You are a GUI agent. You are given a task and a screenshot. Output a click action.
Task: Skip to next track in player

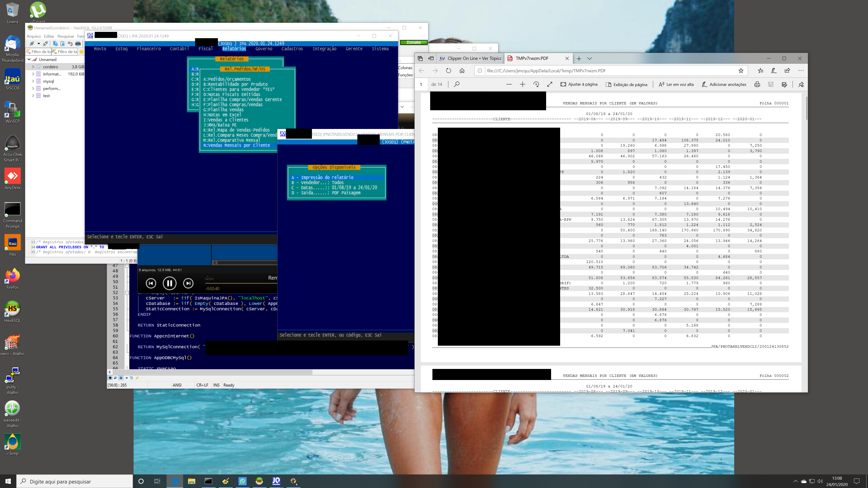[x=188, y=283]
